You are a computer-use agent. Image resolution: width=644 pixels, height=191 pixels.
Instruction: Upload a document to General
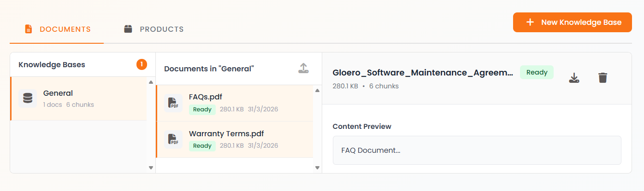303,69
